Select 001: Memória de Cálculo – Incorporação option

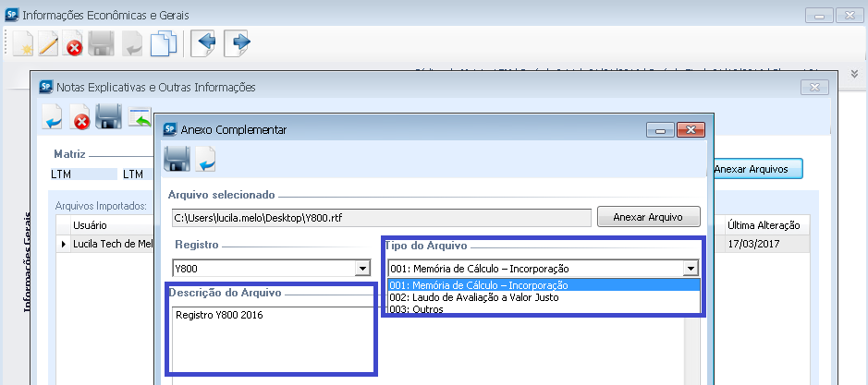[x=544, y=285]
